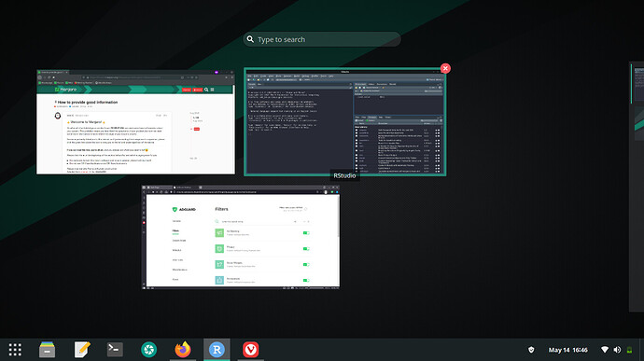Click the Wi-Fi network tray icon
The height and width of the screenshot is (361, 644).
[605, 350]
